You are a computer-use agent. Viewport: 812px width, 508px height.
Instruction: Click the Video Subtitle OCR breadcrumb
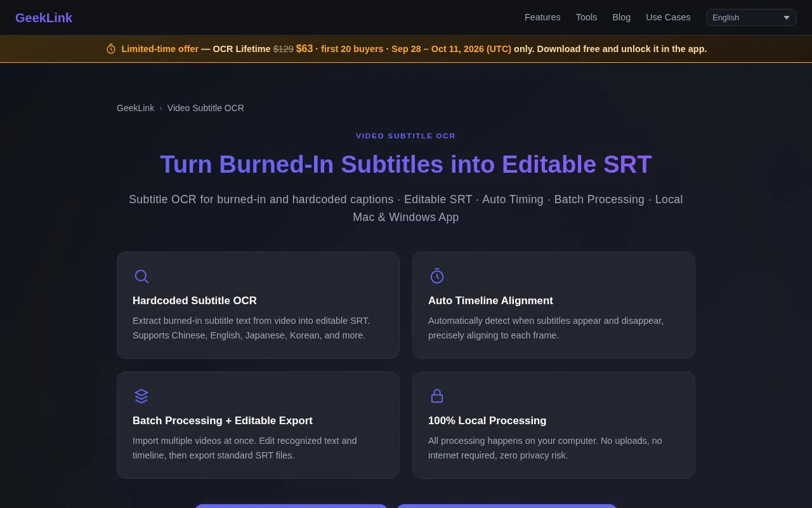(206, 108)
